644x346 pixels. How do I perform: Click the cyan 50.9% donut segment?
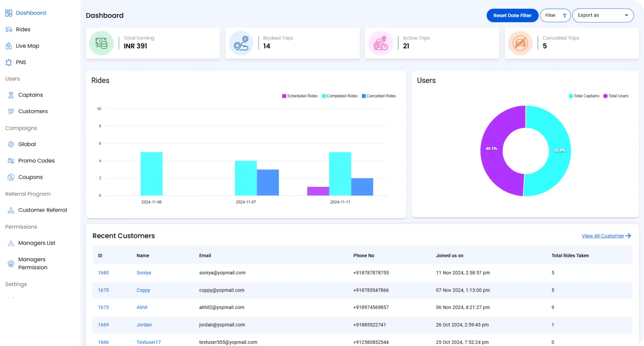pos(560,150)
